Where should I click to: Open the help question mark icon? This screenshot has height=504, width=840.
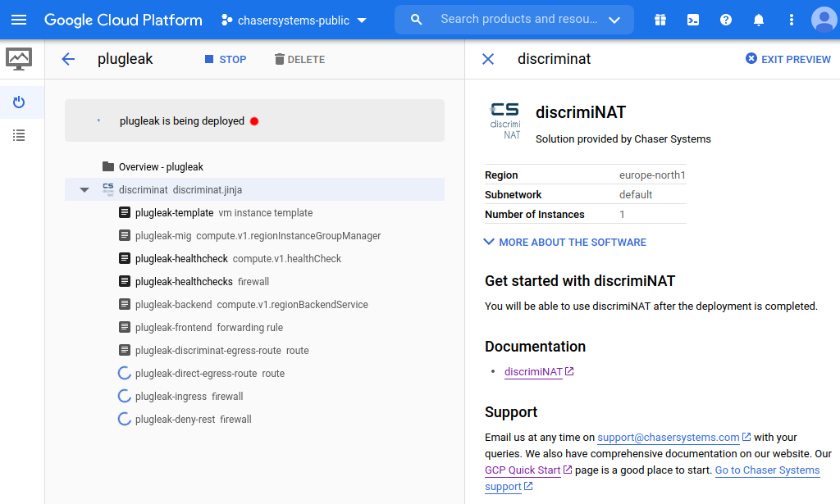[726, 20]
